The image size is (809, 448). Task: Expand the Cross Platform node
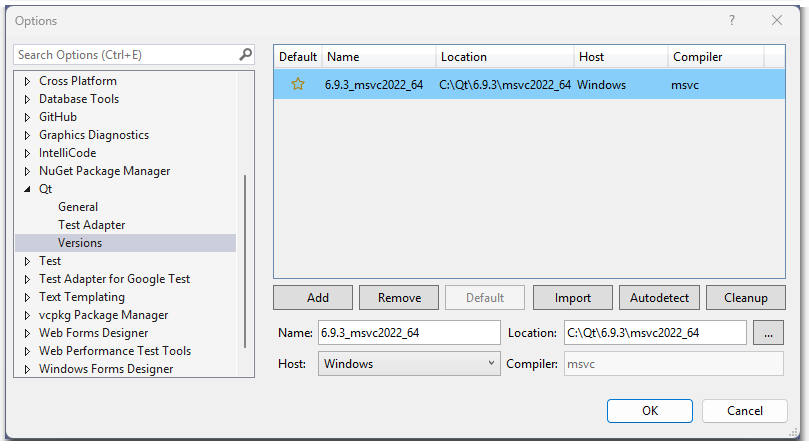27,82
